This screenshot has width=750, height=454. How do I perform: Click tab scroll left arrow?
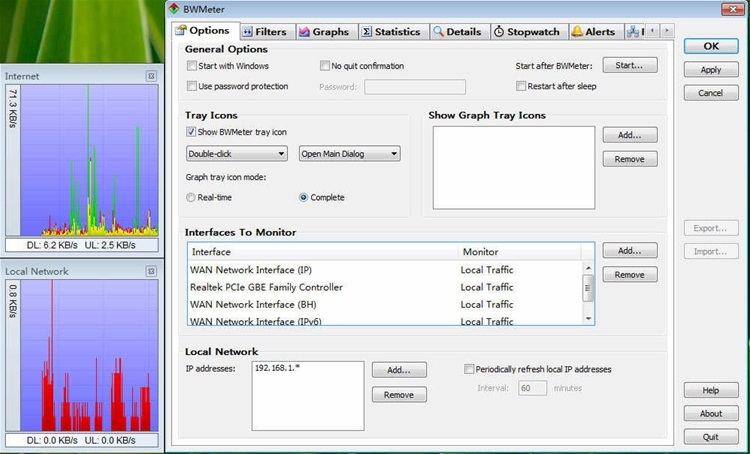652,31
